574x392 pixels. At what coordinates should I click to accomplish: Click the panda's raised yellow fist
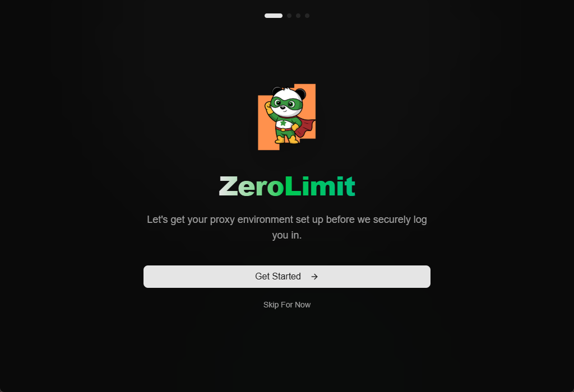[x=269, y=106]
